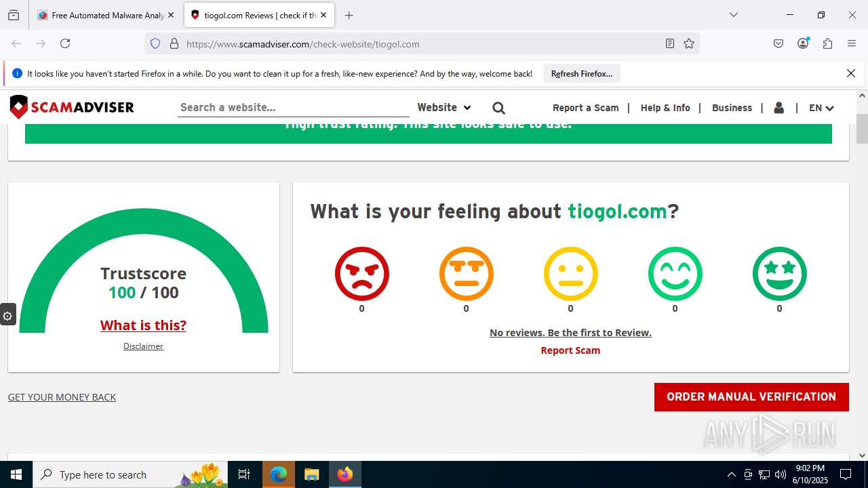
Task: Toggle reader view in address bar
Action: [670, 43]
